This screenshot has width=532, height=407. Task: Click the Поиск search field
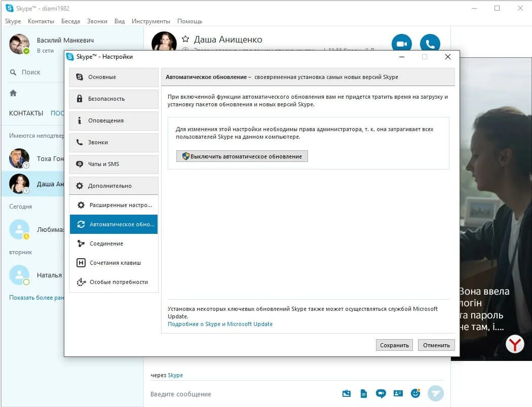point(36,72)
